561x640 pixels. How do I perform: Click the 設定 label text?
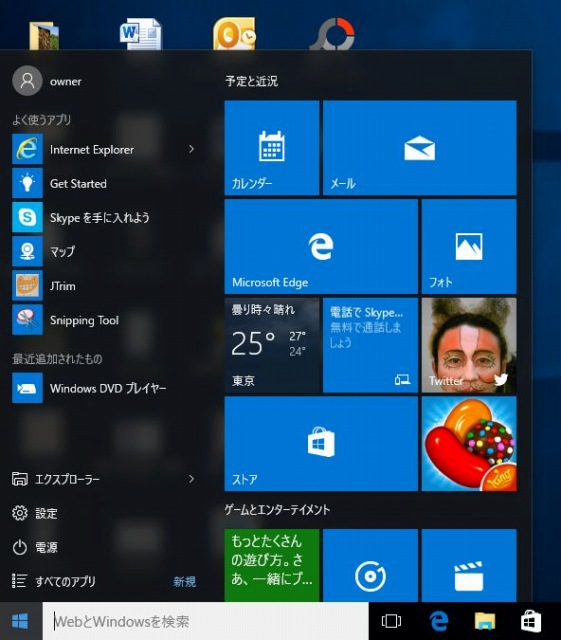46,513
